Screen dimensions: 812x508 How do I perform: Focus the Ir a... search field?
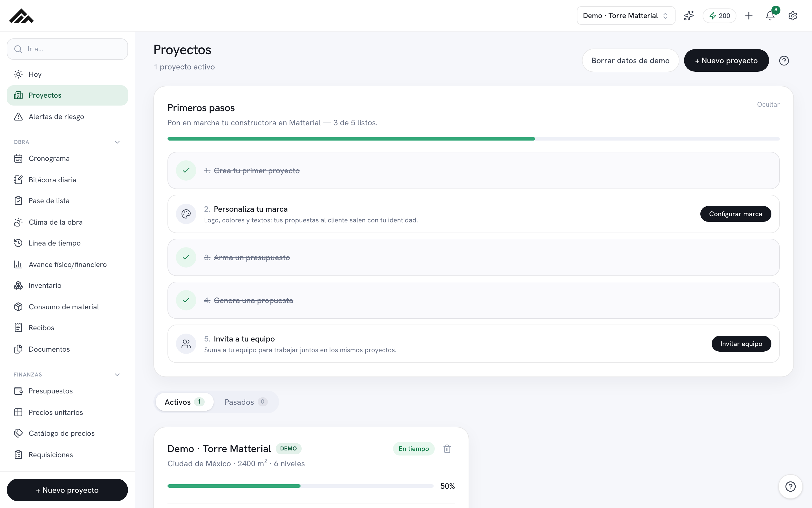(67, 49)
